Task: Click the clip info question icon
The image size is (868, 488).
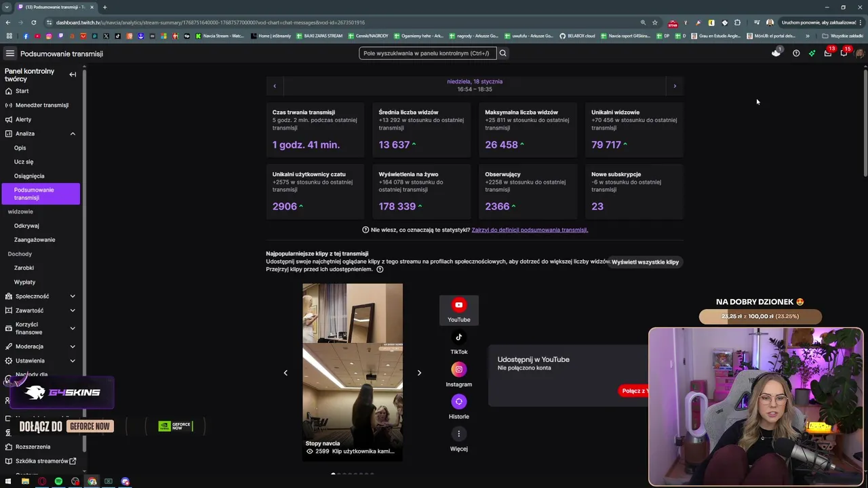Action: pos(380,269)
